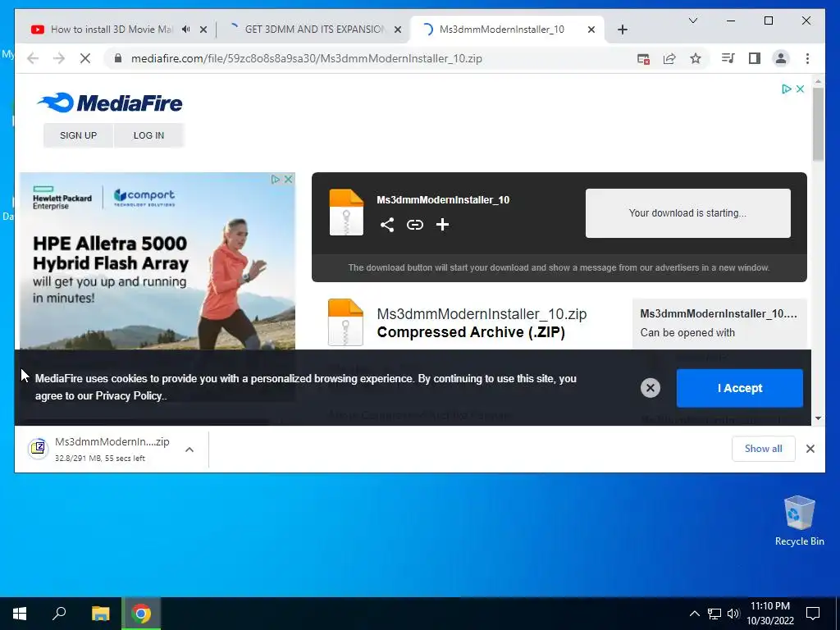Open the notification center

pyautogui.click(x=813, y=614)
